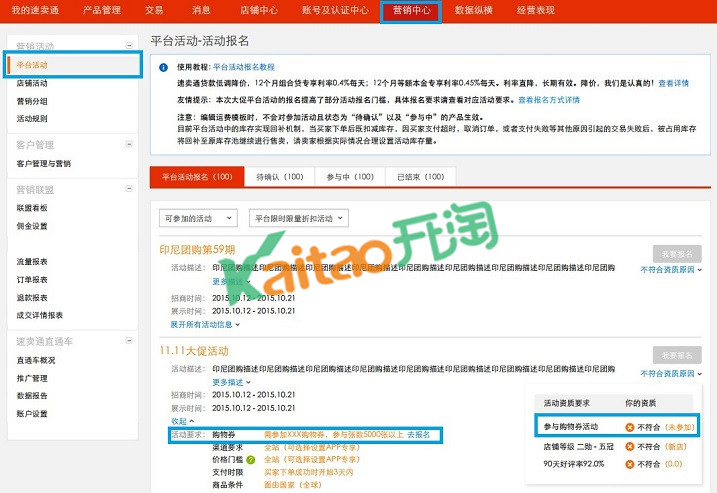Open 客户管理与营销 sidebar item

point(43,163)
